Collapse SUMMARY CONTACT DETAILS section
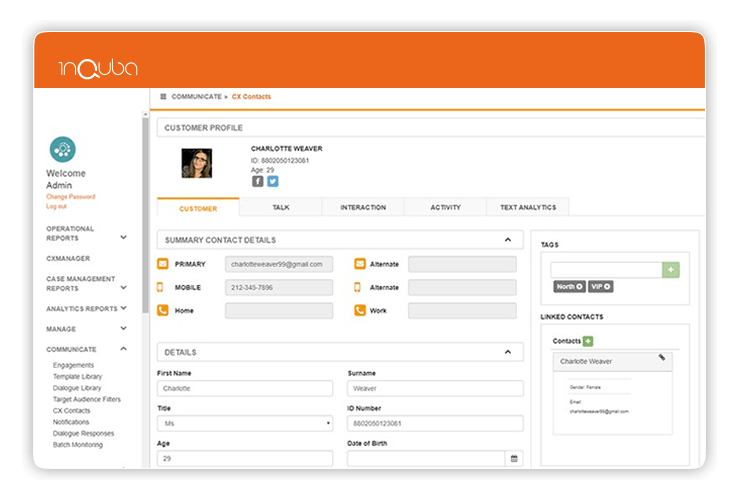 pos(508,240)
